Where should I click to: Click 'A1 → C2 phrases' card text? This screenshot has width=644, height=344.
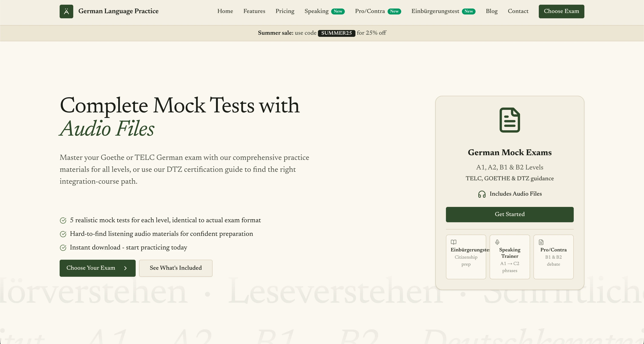(509, 267)
